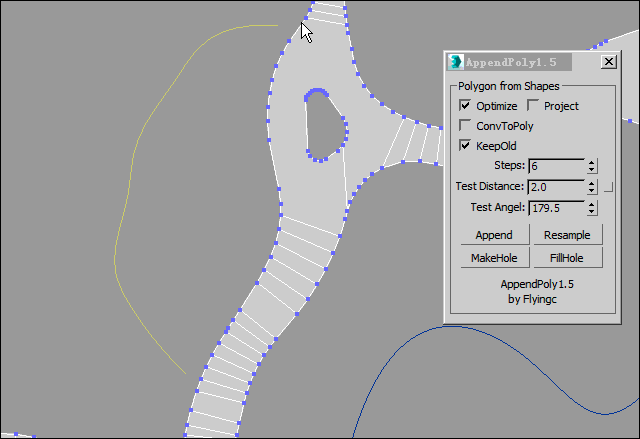Decrease Test Distance using down arrow
This screenshot has height=439, width=640.
tap(591, 191)
